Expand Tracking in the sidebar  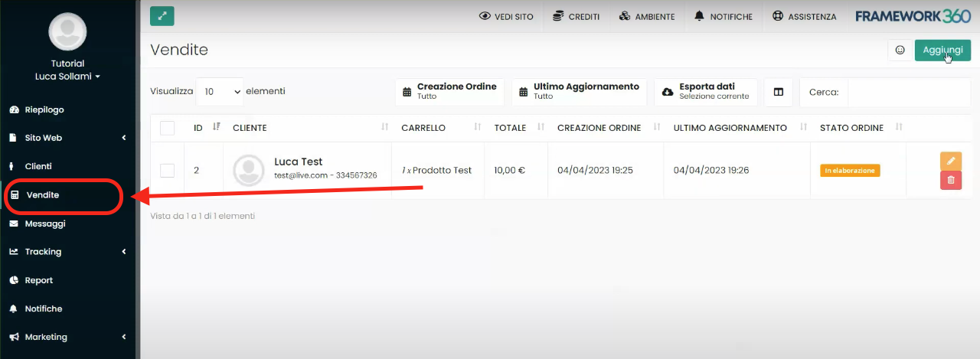[67, 252]
